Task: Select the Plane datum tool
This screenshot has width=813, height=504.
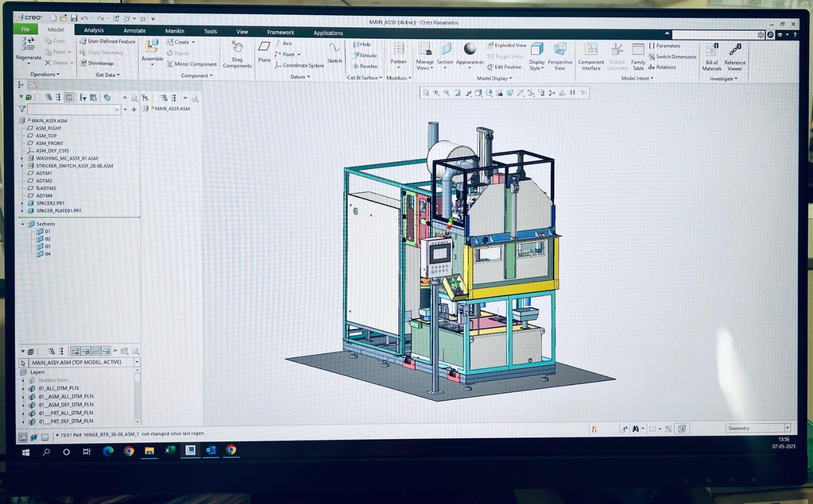Action: click(x=264, y=47)
